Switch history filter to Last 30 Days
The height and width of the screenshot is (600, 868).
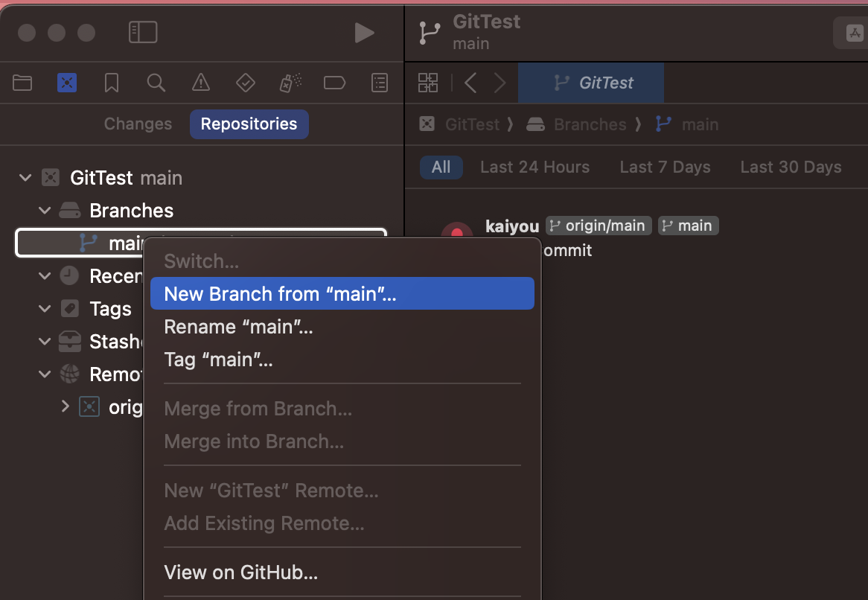791,167
